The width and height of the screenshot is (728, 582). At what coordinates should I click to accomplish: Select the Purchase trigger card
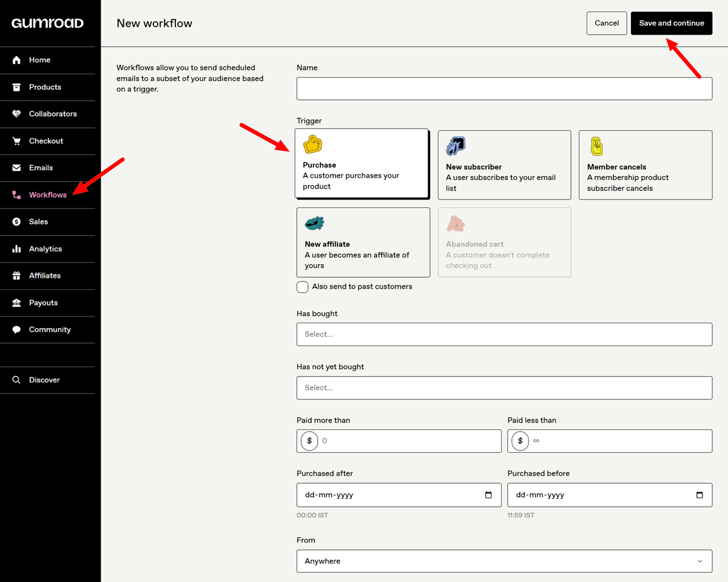click(x=362, y=163)
